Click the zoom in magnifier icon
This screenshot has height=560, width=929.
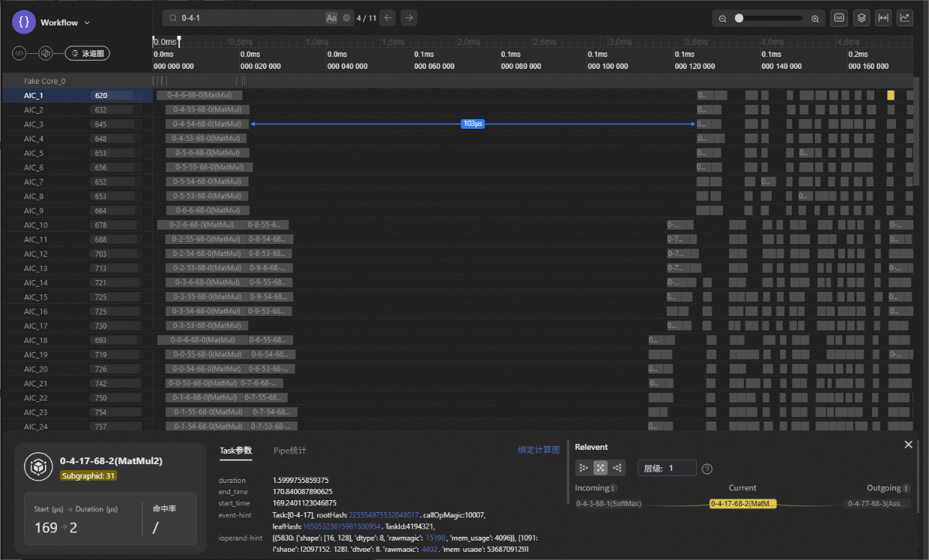(x=815, y=19)
